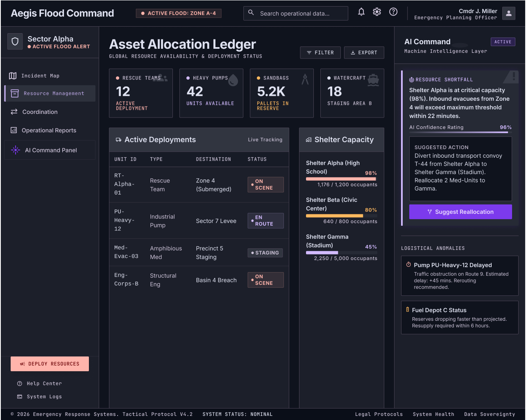Click the Coordination arrows icon

[x=14, y=112]
